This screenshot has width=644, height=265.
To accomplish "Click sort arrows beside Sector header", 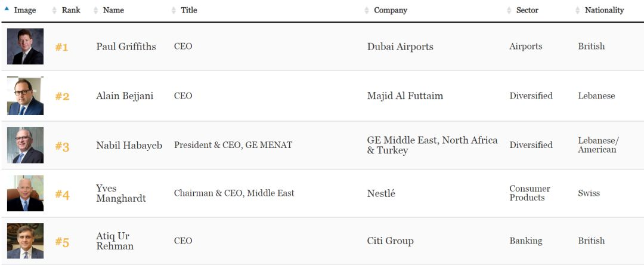I will click(509, 11).
